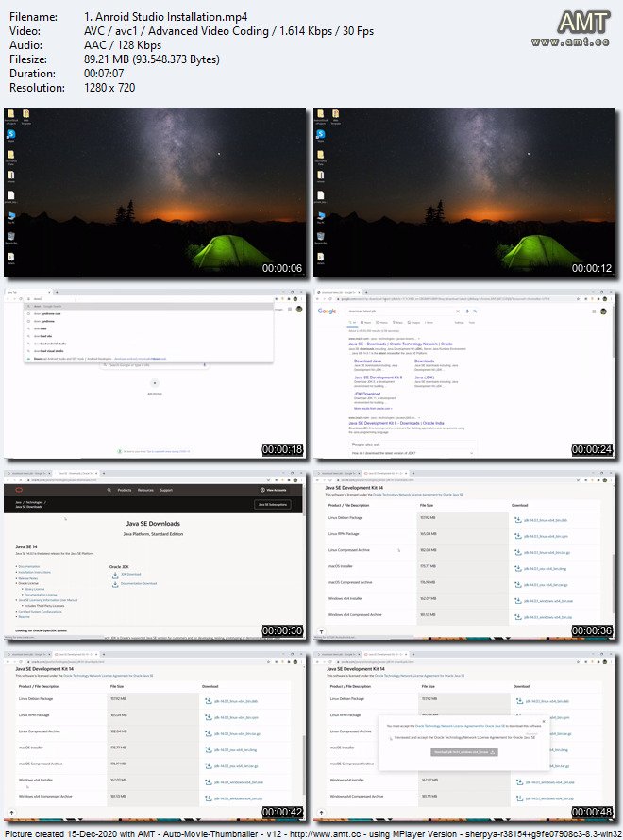The image size is (623, 840).
Task: Click the back-to-top arrow in the 00:00:42 frame
Action: point(11,813)
